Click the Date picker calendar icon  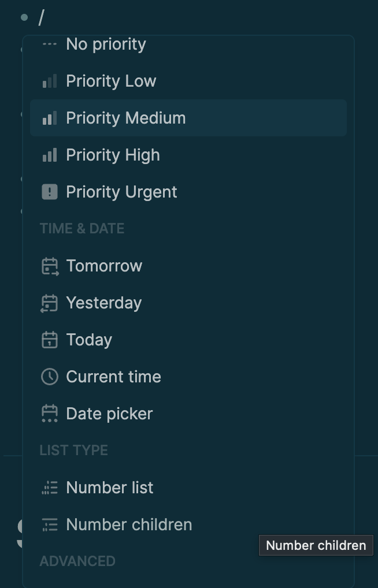[50, 414]
